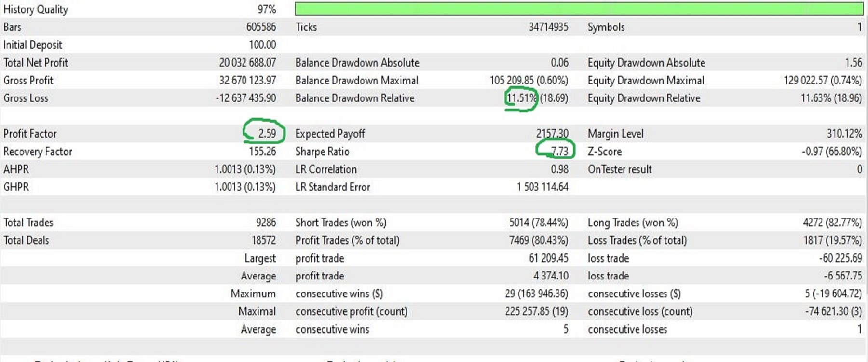Click the circled Sharpe Ratio value 7.73
The height and width of the screenshot is (362, 868).
559,151
